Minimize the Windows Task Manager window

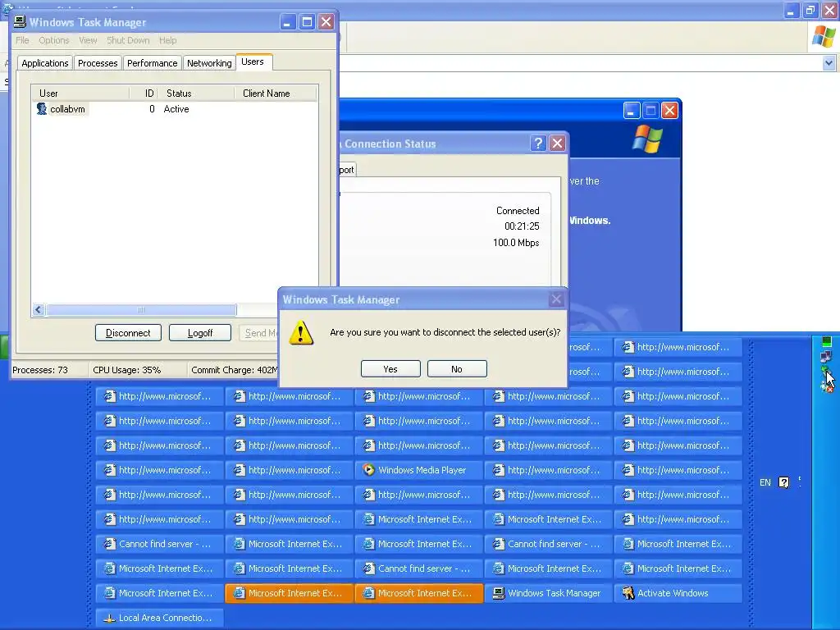288,22
